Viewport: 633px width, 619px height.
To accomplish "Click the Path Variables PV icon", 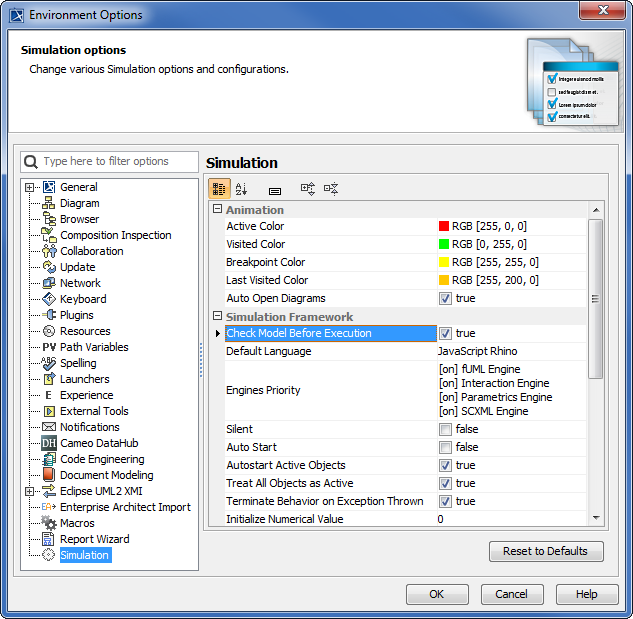I will [49, 347].
